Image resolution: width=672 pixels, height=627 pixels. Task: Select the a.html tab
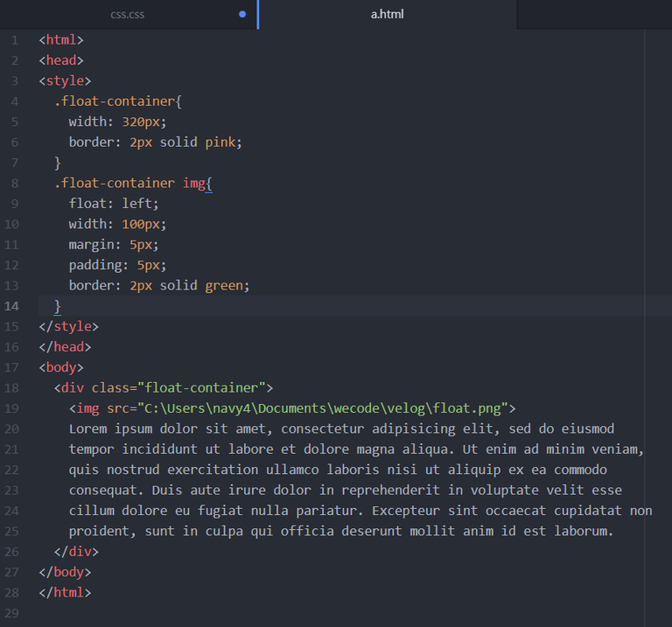pos(387,15)
